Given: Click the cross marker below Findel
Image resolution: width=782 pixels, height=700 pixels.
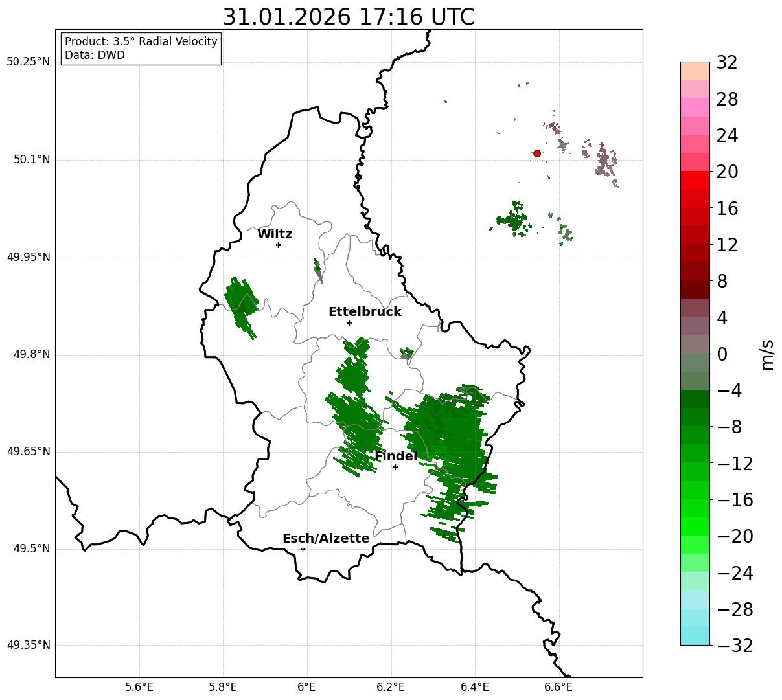Looking at the screenshot, I should (395, 467).
